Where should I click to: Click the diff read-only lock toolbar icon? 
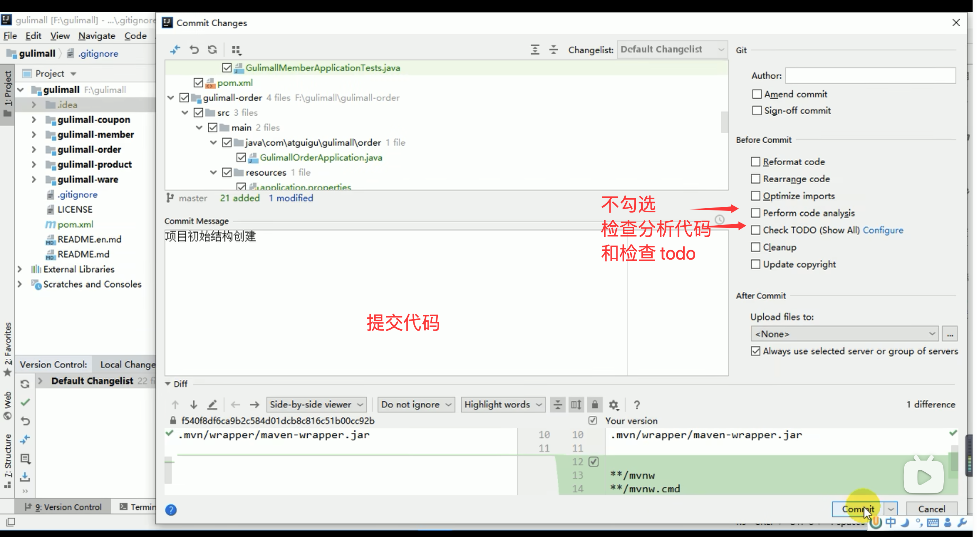coord(595,405)
